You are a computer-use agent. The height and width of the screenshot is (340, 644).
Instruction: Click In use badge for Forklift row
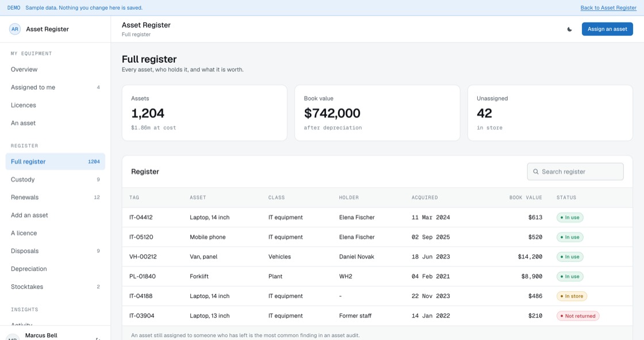570,276
